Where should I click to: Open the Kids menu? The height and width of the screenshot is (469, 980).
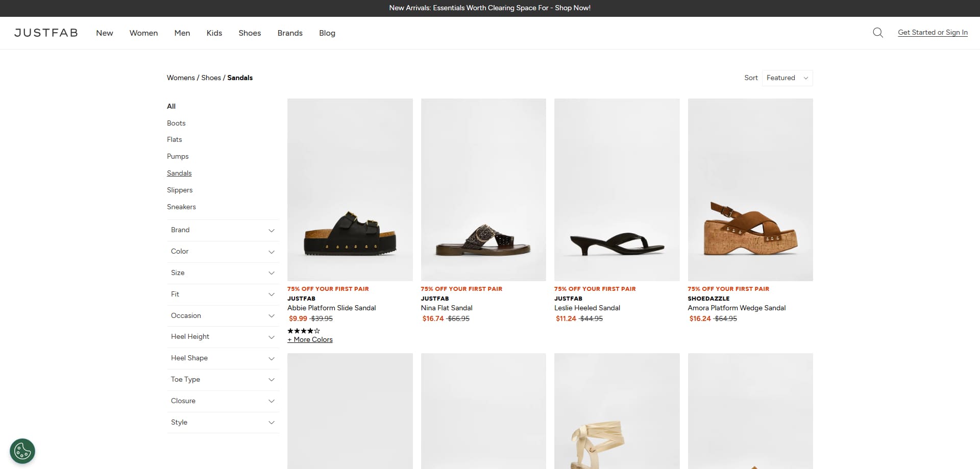click(x=214, y=33)
